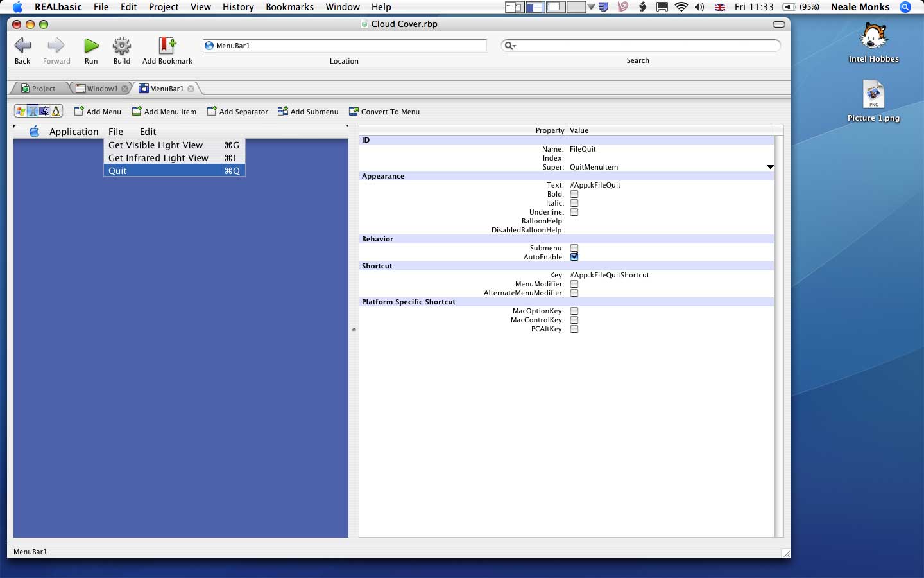This screenshot has height=578, width=924.
Task: Toggle the MacOptionKey checkbox
Action: [x=574, y=311]
